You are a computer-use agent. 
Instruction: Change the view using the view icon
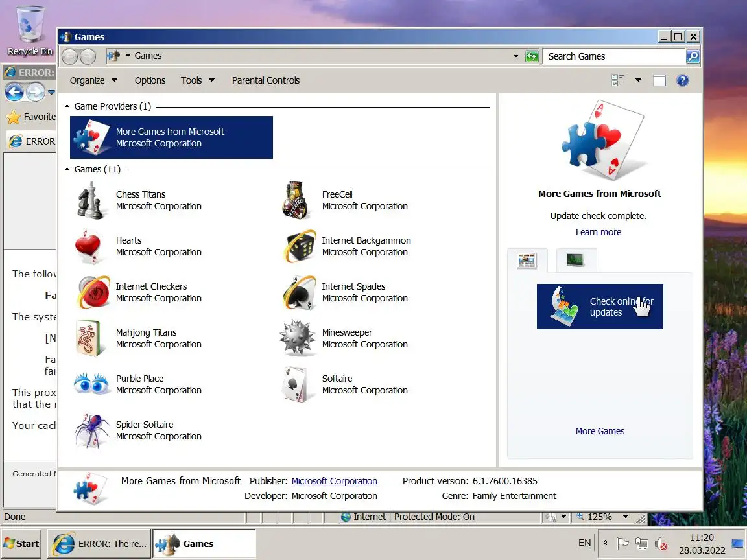pyautogui.click(x=618, y=80)
